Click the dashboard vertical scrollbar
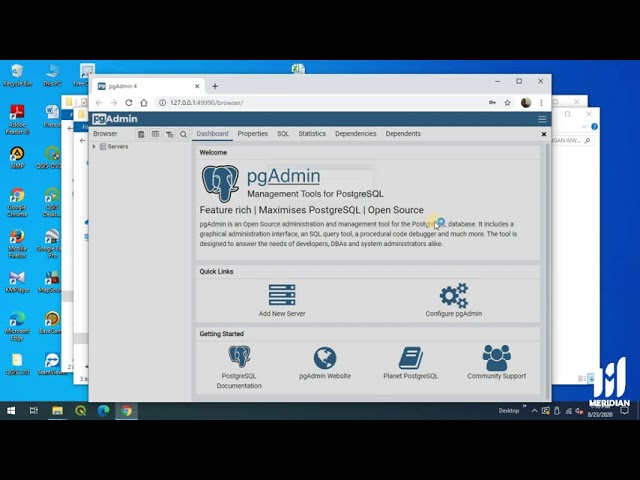The height and width of the screenshot is (480, 640). pos(548,271)
